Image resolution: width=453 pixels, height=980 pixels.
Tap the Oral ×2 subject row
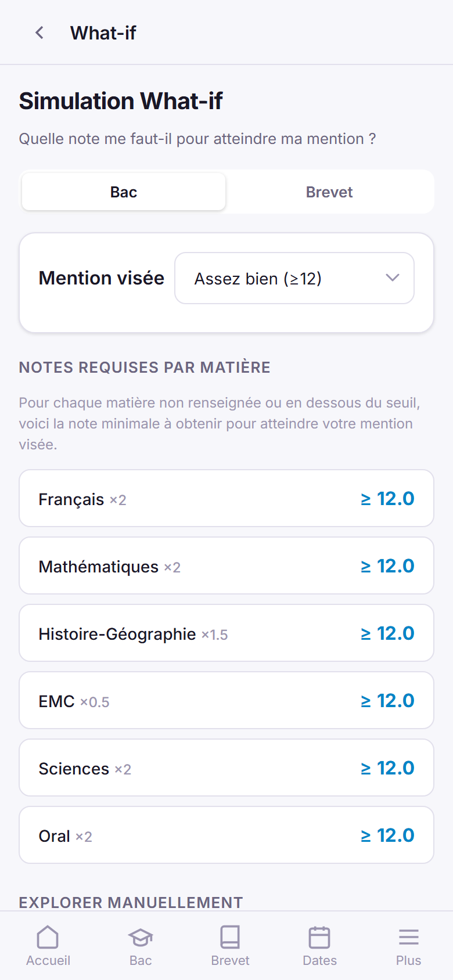[227, 835]
